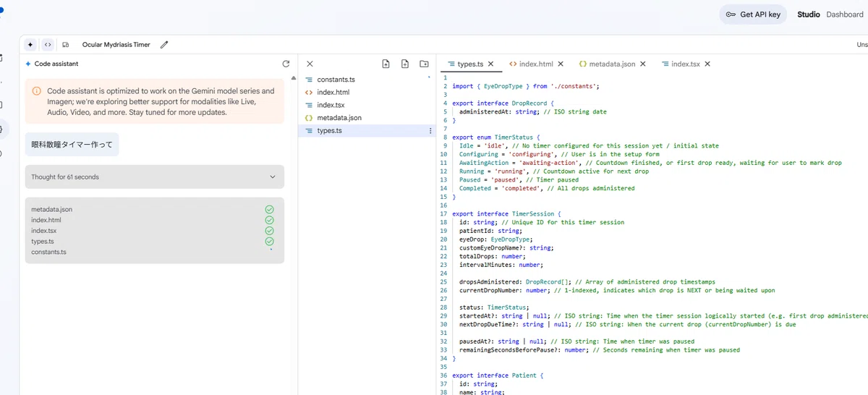Close the file explorer panel
This screenshot has width=868, height=395.
point(310,64)
